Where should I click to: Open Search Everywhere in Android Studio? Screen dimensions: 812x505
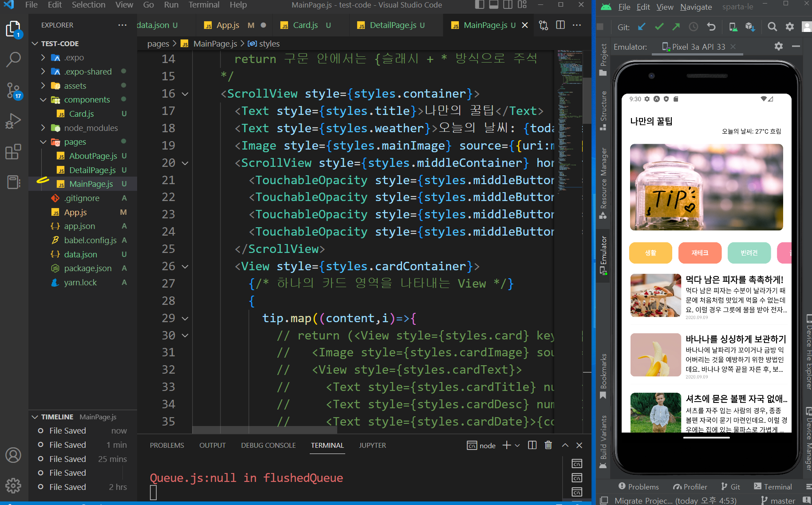(x=773, y=27)
